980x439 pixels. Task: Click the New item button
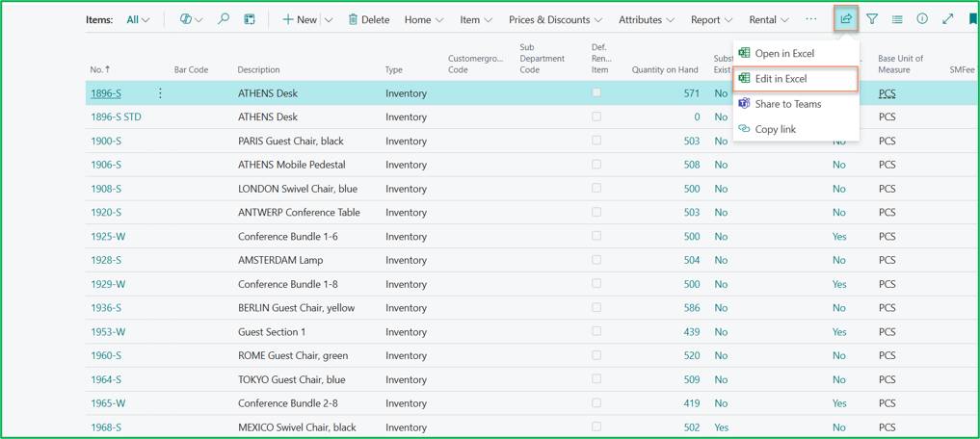[x=300, y=19]
